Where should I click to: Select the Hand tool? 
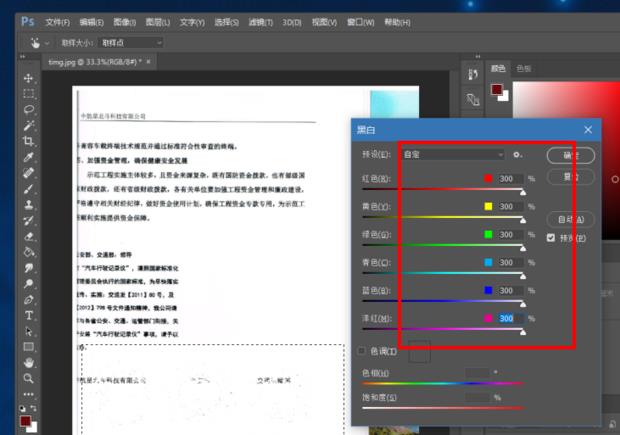[29, 362]
